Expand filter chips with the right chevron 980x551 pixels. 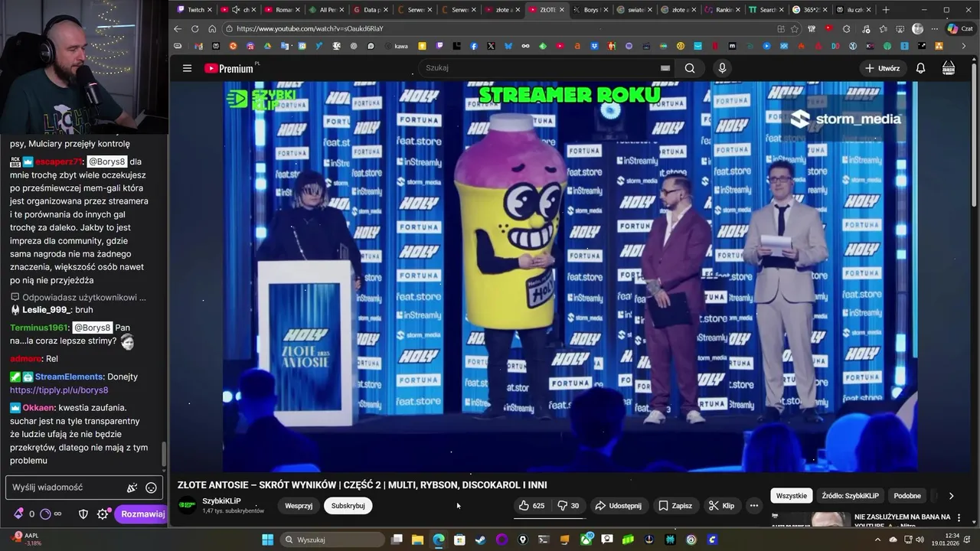[x=951, y=495]
